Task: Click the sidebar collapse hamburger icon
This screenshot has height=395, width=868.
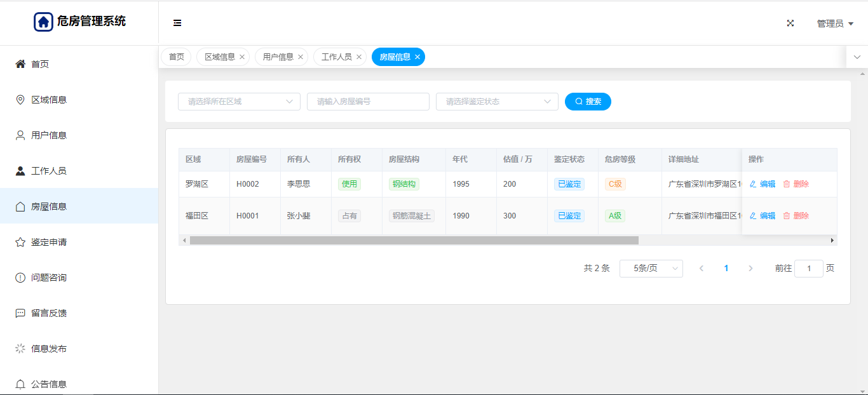Action: pos(177,23)
